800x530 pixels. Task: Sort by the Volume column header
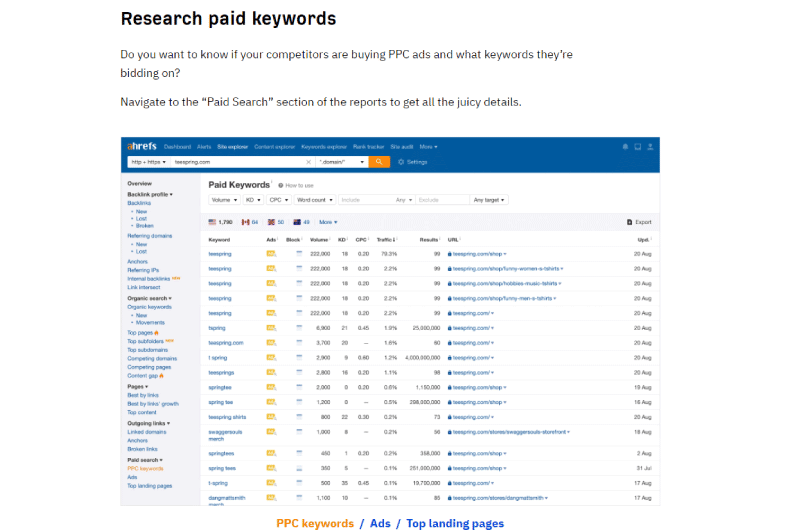tap(319, 240)
